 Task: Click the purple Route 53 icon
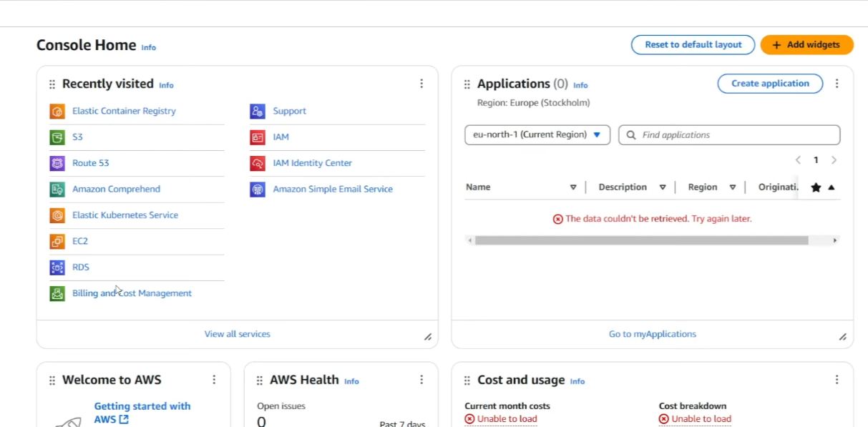(x=57, y=163)
